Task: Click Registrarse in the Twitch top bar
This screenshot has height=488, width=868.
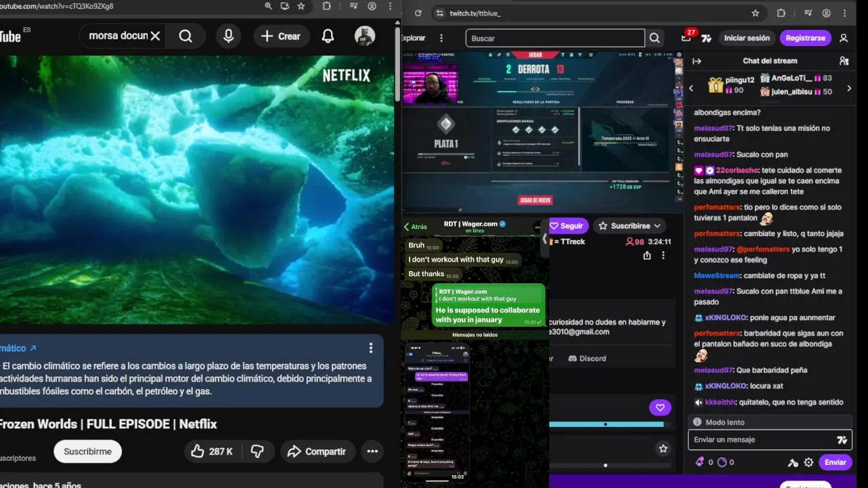Action: (x=806, y=38)
